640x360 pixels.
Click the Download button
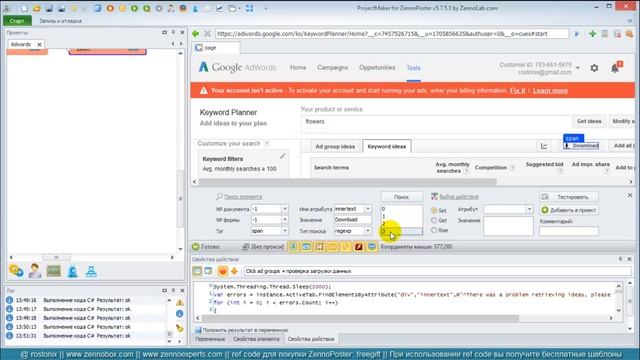click(581, 146)
